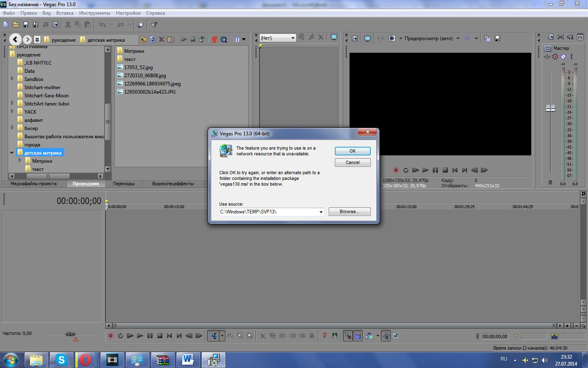This screenshot has height=368, width=588.
Task: Insert a region with the green flags icon
Action: [335, 336]
